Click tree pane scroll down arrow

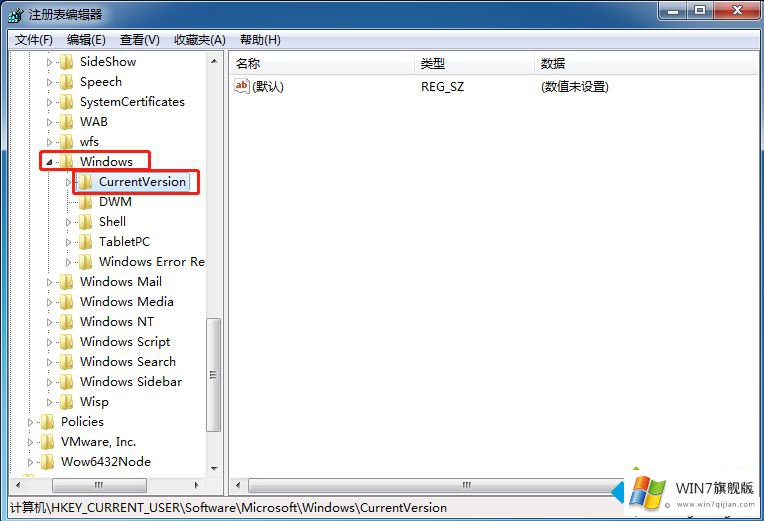coord(214,468)
